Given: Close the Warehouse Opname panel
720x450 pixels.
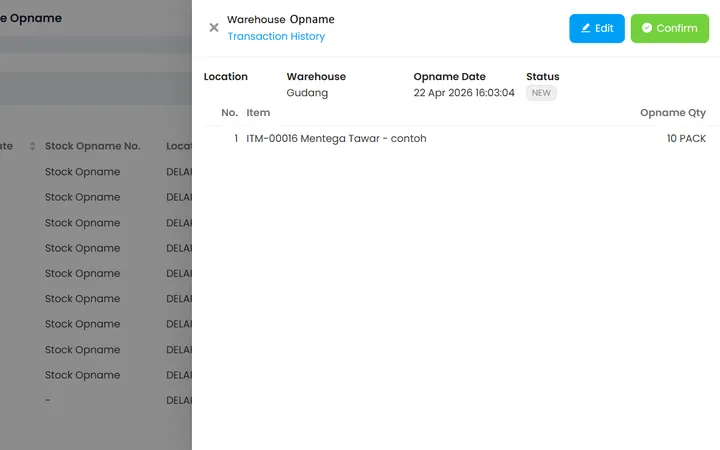Looking at the screenshot, I should [214, 28].
